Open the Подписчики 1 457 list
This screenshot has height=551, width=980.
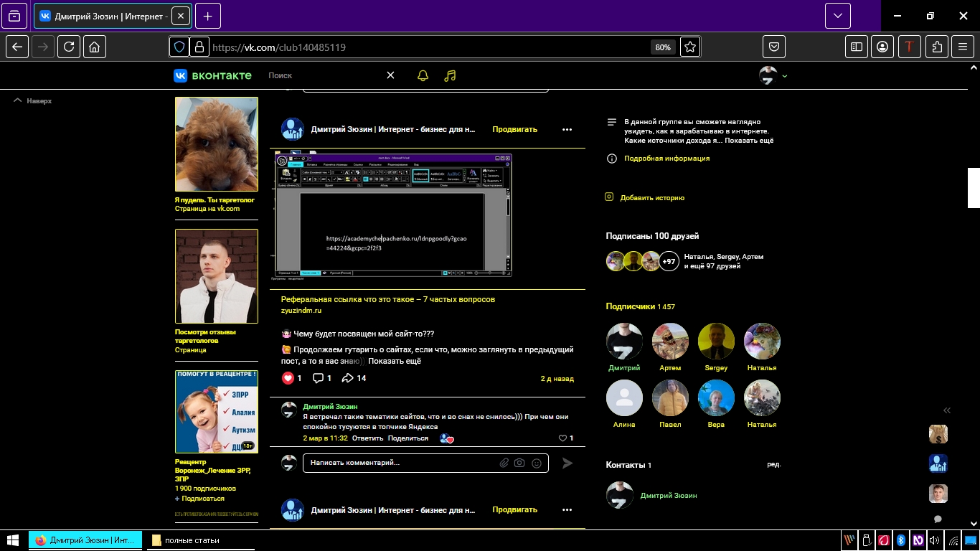(x=640, y=307)
